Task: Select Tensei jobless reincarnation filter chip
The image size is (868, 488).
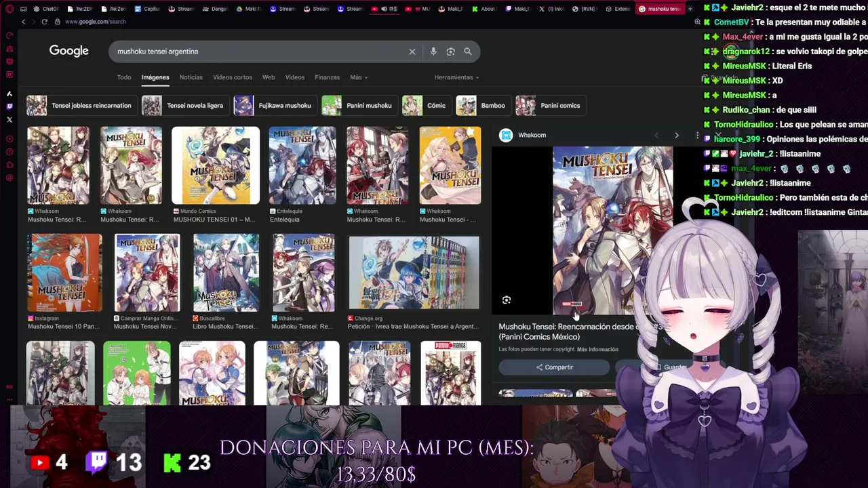Action: point(81,106)
